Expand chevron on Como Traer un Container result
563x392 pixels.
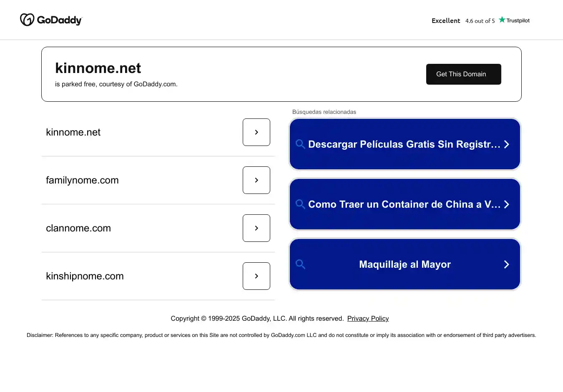(x=507, y=204)
